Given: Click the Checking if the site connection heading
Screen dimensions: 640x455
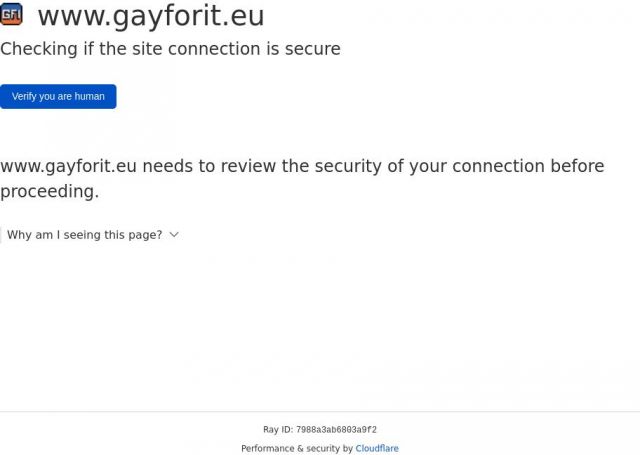Looking at the screenshot, I should pos(170,49).
